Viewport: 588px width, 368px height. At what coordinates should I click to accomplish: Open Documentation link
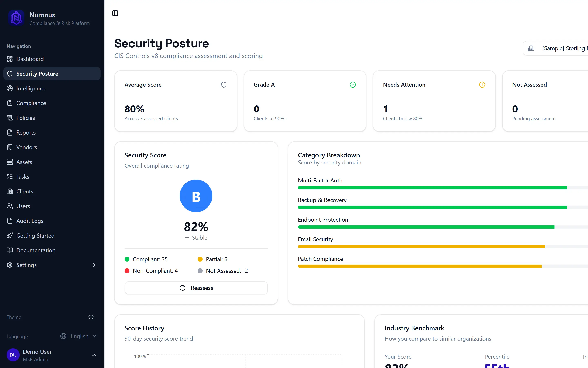pos(52,250)
